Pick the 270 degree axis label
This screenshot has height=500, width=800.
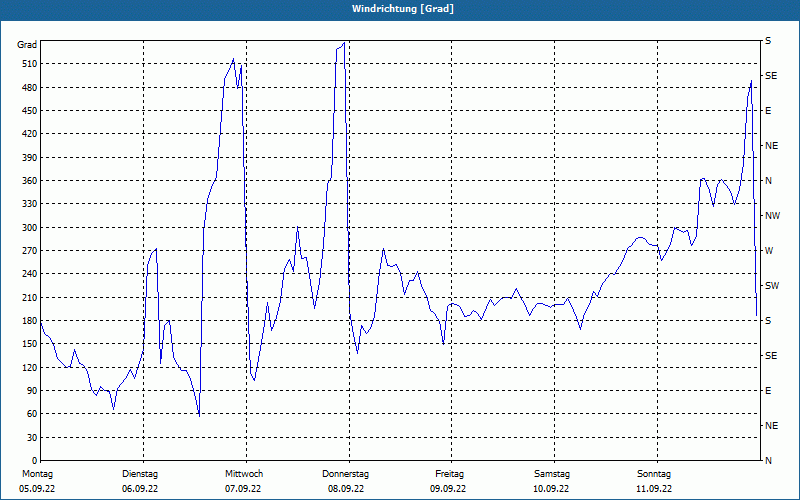click(x=31, y=251)
